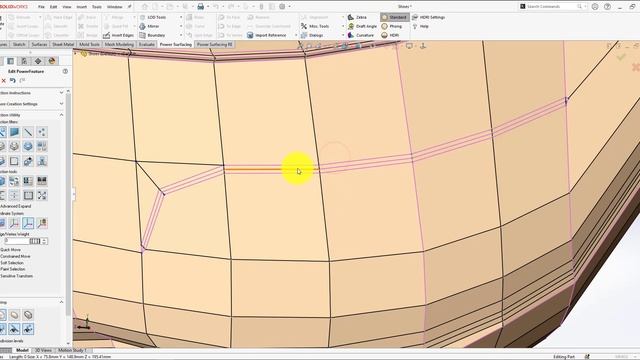The image size is (640, 360).
Task: Switch to the Power Surfacing RE tab
Action: pyautogui.click(x=215, y=44)
